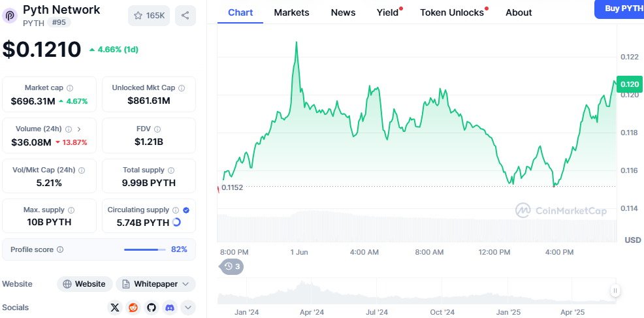The width and height of the screenshot is (644, 318).
Task: Click the mini timeline overview chart
Action: (x=417, y=291)
